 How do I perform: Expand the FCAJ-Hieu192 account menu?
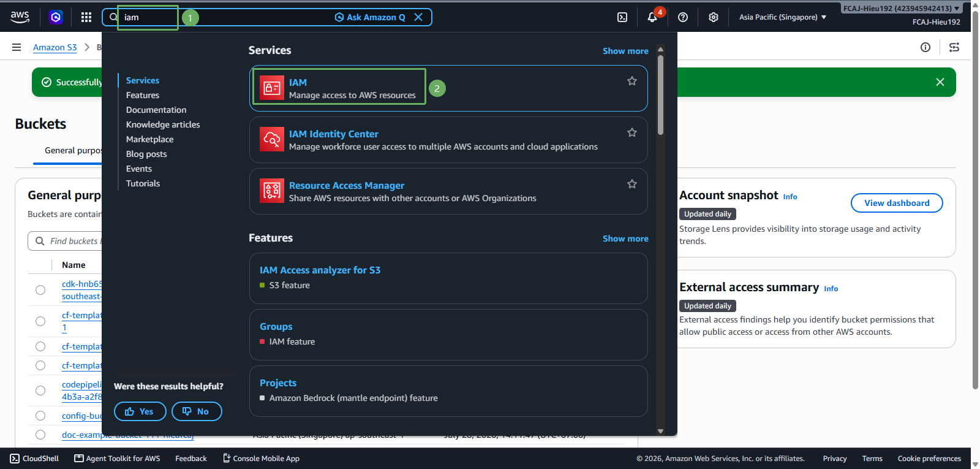pos(901,9)
